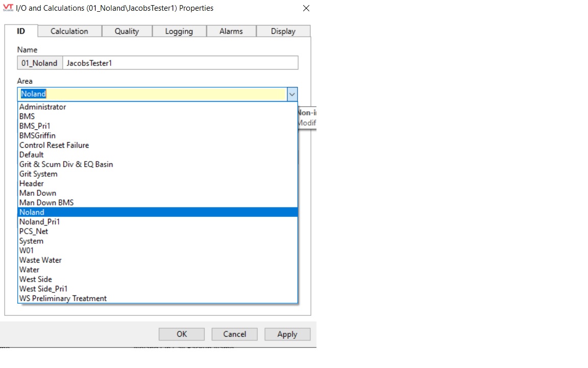Image resolution: width=588 pixels, height=368 pixels.
Task: Close the Properties dialog window
Action: 306,9
